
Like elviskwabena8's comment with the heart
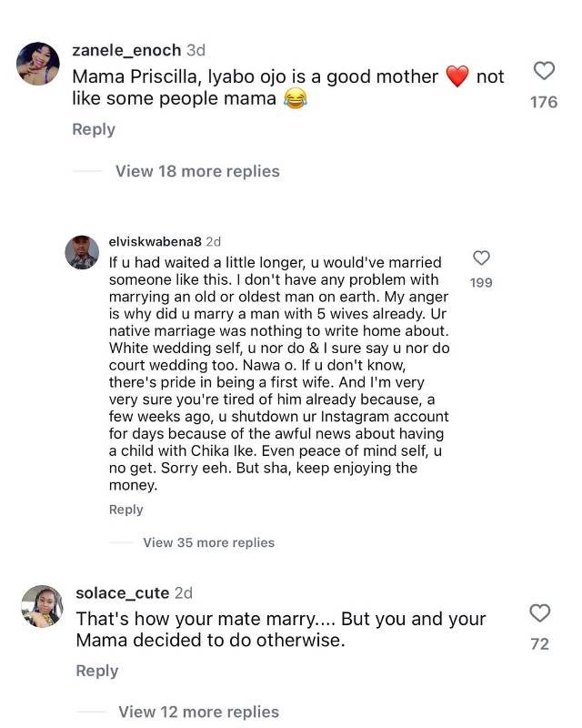(481, 258)
